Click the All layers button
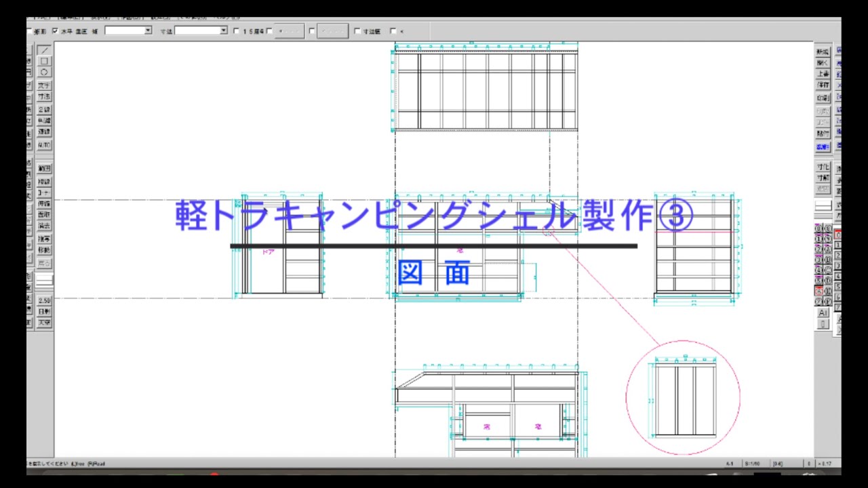Viewport: 868px width, 488px height. pyautogui.click(x=823, y=313)
